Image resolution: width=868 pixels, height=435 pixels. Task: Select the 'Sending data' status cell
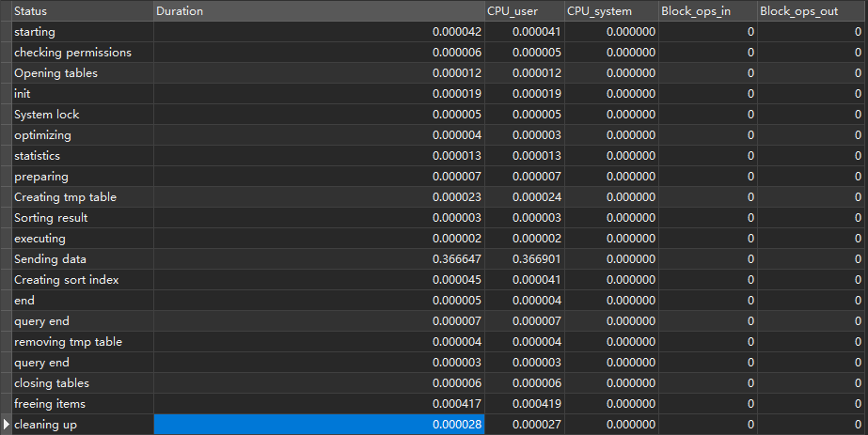coord(82,259)
